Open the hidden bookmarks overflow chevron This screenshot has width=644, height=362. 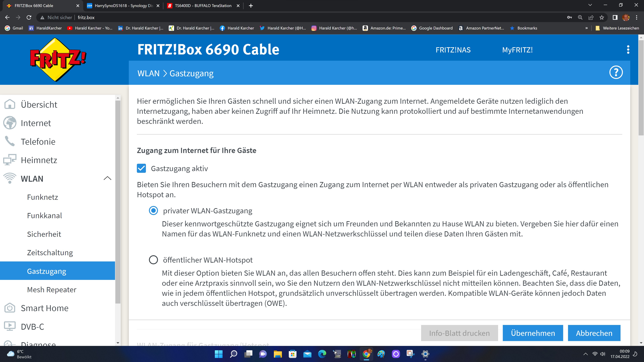click(586, 28)
